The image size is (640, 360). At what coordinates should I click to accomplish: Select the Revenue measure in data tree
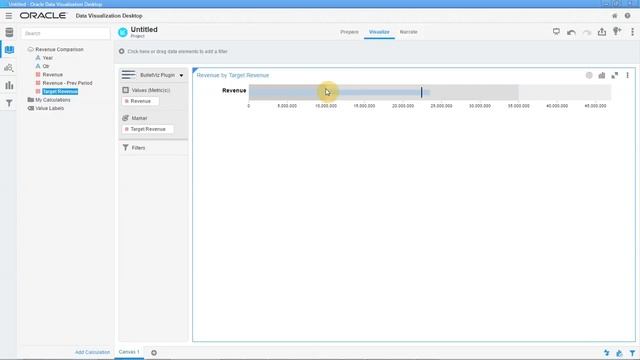53,75
